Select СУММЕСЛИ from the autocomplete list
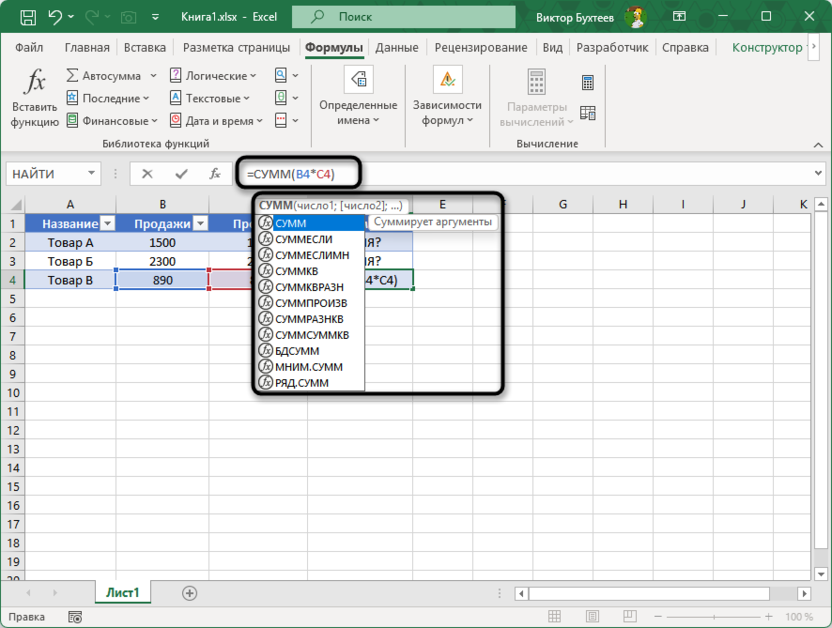Screen dimensions: 832x628 click(304, 239)
